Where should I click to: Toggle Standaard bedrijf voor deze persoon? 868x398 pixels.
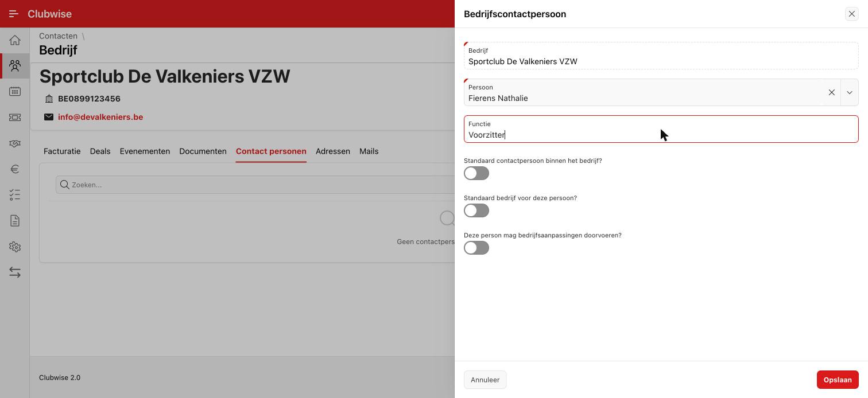[x=476, y=210]
